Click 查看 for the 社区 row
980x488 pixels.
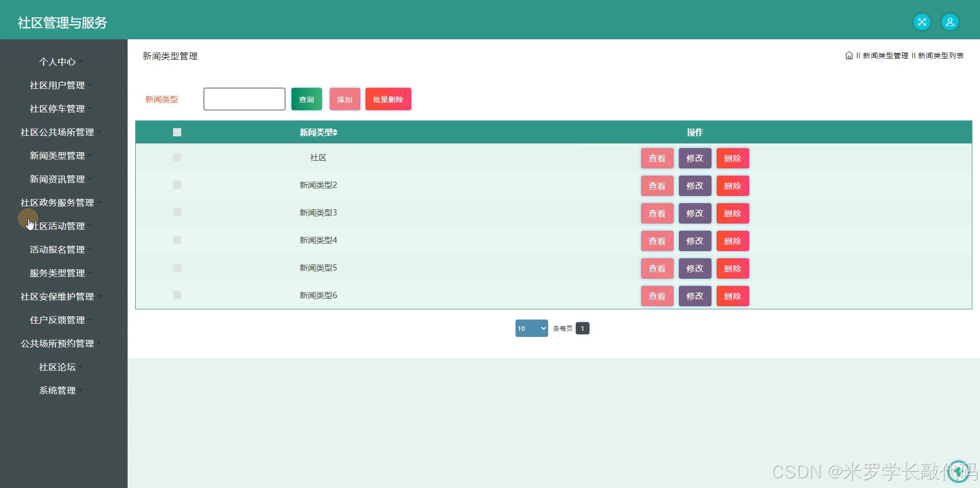tap(657, 158)
